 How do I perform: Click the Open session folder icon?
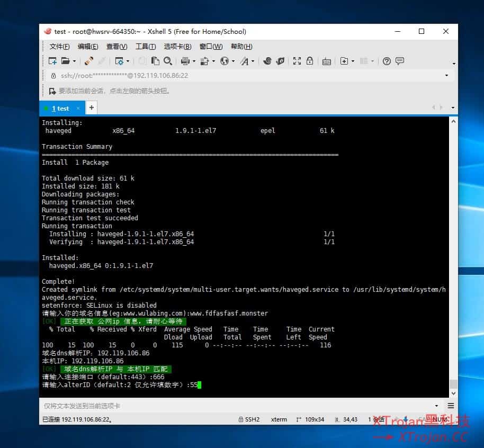65,61
